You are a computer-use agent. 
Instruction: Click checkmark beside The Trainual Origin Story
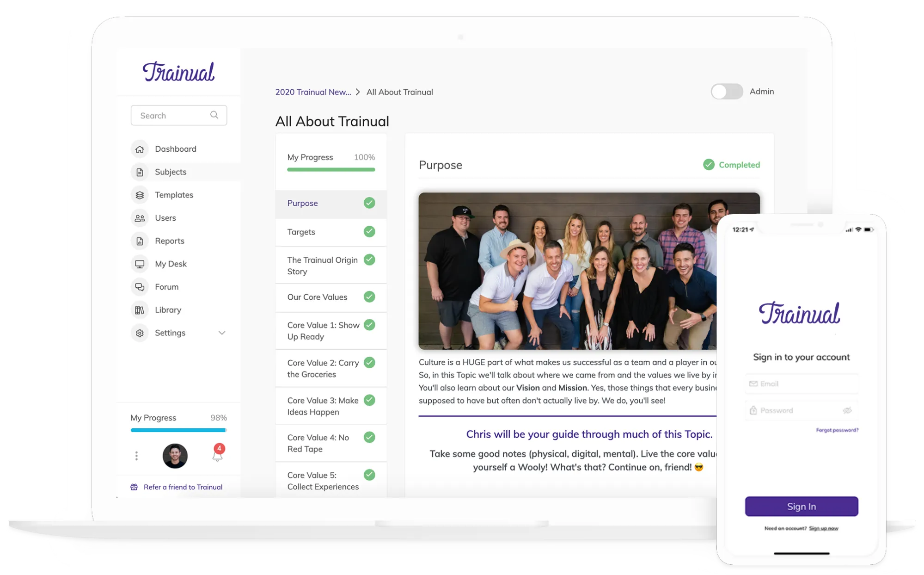click(369, 260)
